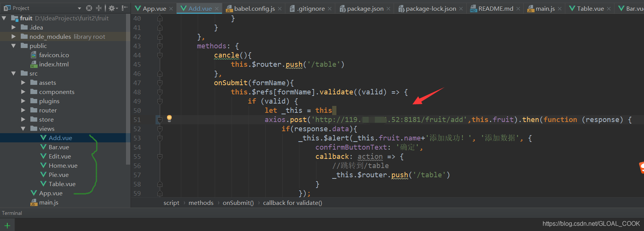The width and height of the screenshot is (644, 231).
Task: Close the babel.config.js tab
Action: [280, 9]
